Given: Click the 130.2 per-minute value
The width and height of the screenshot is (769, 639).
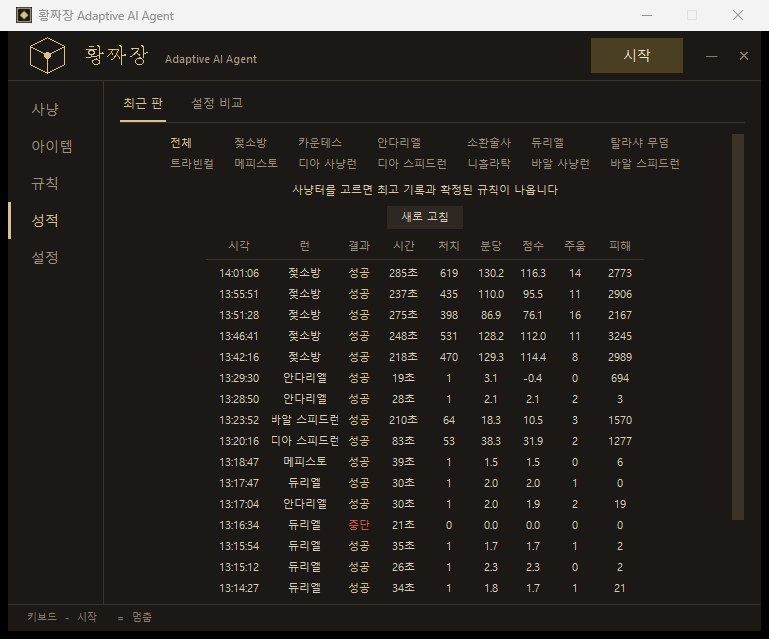Looking at the screenshot, I should click(x=491, y=273).
